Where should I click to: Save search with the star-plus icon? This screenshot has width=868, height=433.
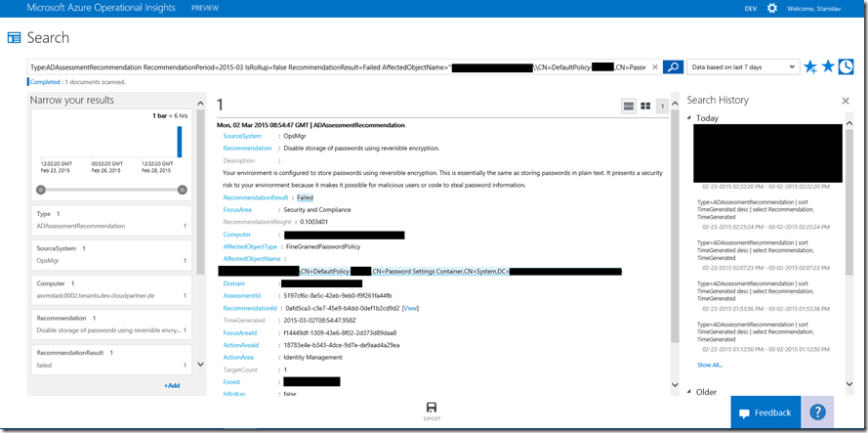[809, 66]
